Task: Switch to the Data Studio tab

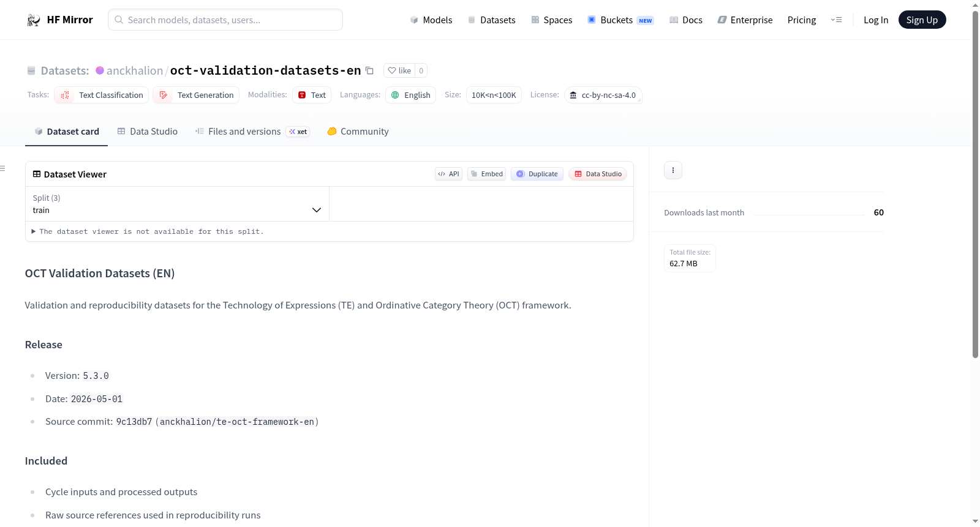Action: coord(147,132)
